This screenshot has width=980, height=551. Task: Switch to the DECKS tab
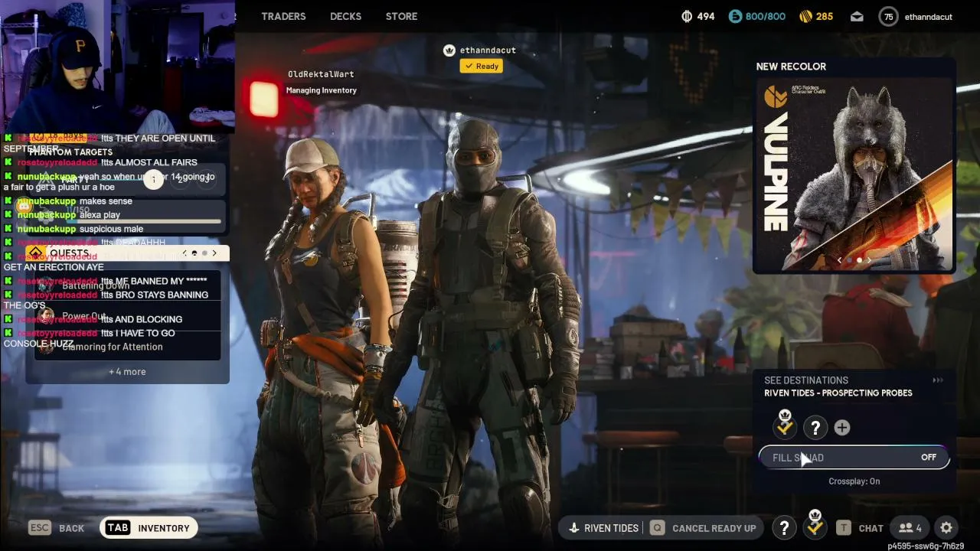pos(345,16)
